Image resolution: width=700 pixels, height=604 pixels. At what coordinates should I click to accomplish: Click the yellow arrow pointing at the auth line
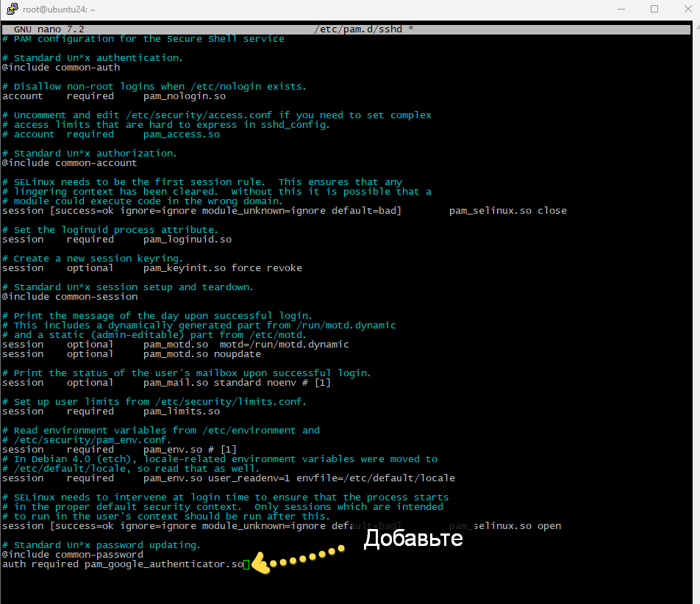pos(260,562)
